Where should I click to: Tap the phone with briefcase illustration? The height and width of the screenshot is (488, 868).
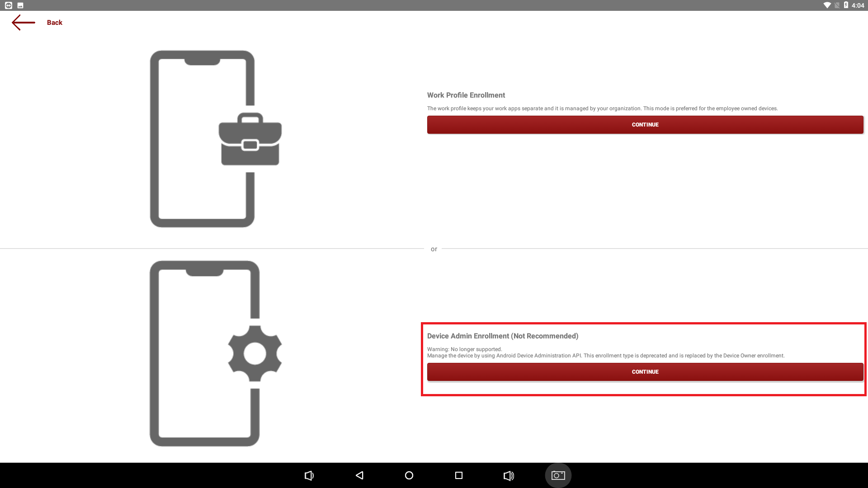tap(216, 139)
